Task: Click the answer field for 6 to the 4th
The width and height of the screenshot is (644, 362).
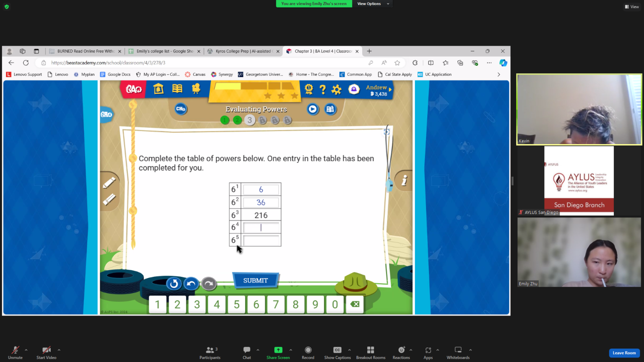Action: pyautogui.click(x=261, y=228)
